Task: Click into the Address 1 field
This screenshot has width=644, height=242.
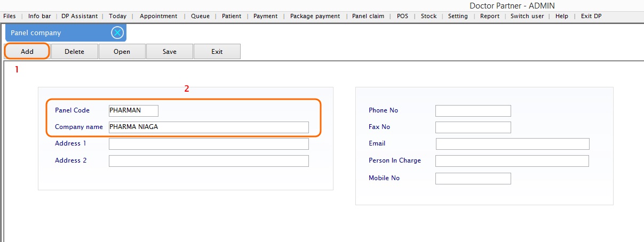Action: click(x=209, y=144)
